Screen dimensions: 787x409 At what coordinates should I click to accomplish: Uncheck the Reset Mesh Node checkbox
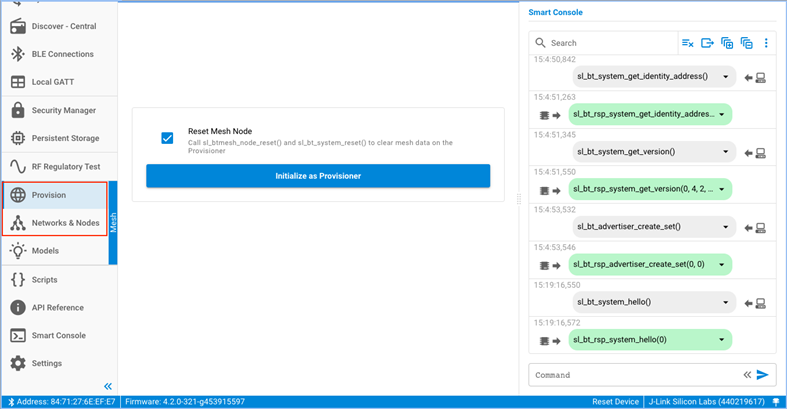coord(167,138)
